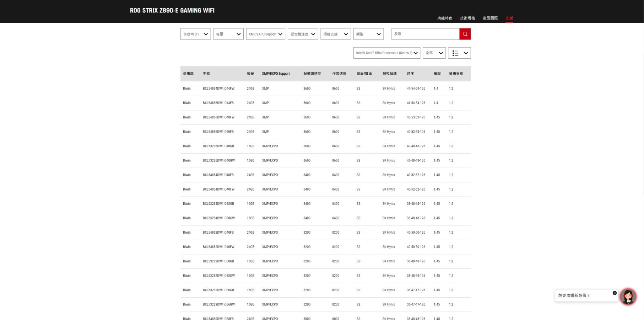Open the Intel Core Ultra Processors dropdown
The image size is (644, 320).
[x=387, y=53]
